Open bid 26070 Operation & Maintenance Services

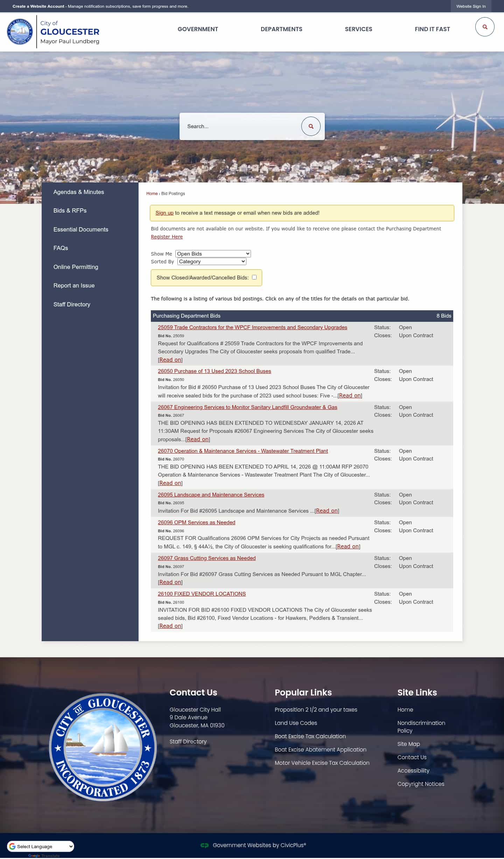pos(243,451)
